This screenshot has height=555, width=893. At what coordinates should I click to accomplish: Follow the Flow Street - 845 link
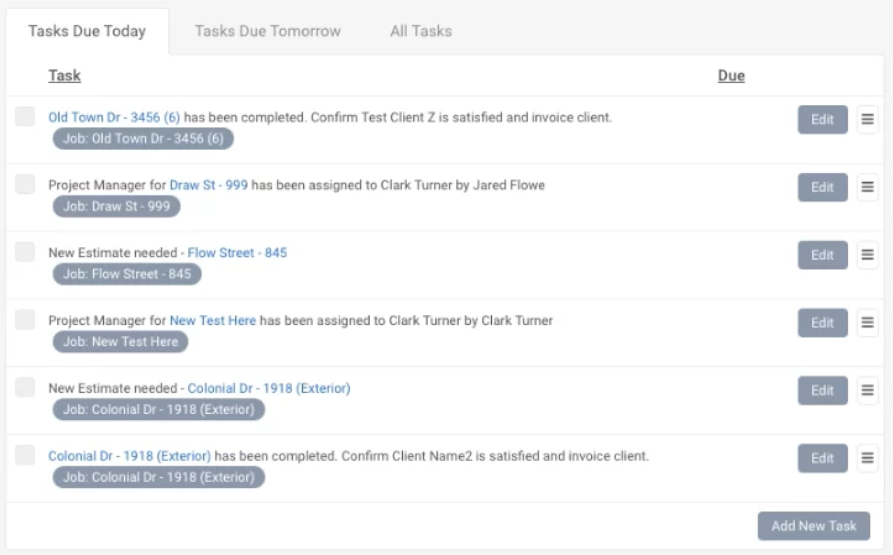pyautogui.click(x=237, y=253)
